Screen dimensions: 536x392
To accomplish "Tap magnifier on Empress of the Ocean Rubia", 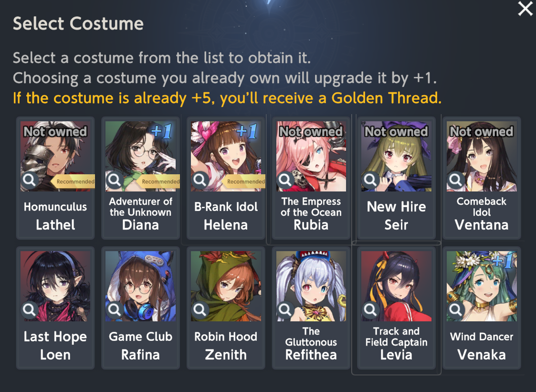I will (285, 180).
